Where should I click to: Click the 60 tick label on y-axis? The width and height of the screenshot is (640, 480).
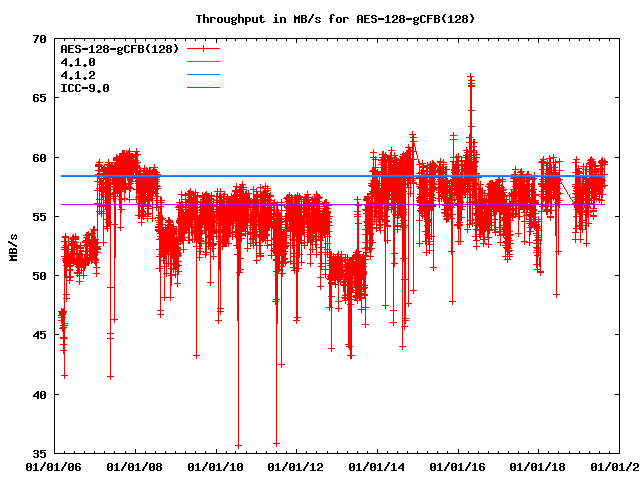tap(38, 158)
